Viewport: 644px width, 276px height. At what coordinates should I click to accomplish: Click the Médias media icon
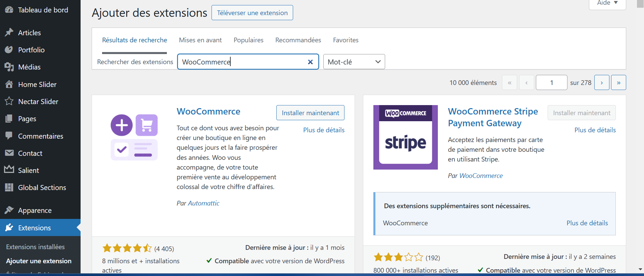[x=9, y=67]
